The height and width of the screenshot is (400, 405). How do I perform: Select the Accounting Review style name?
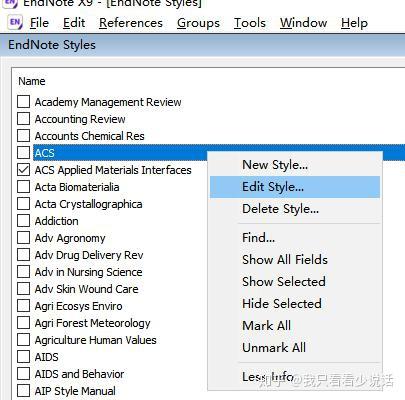pos(80,119)
